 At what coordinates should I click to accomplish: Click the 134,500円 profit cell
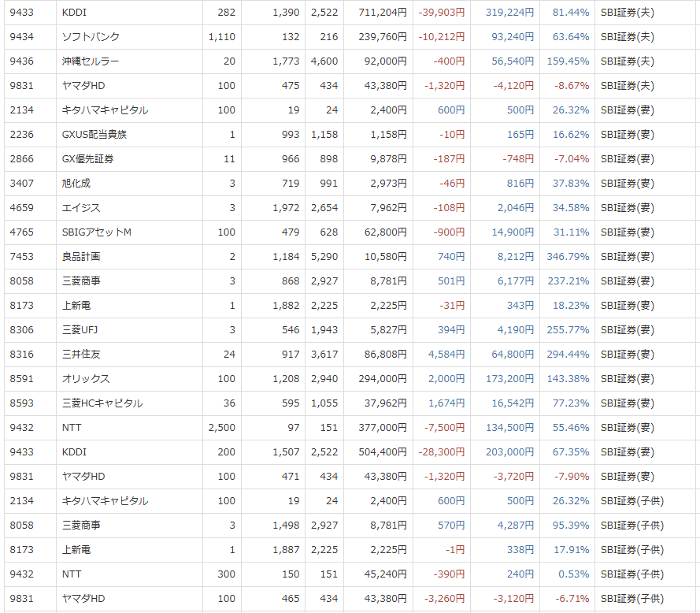509,428
